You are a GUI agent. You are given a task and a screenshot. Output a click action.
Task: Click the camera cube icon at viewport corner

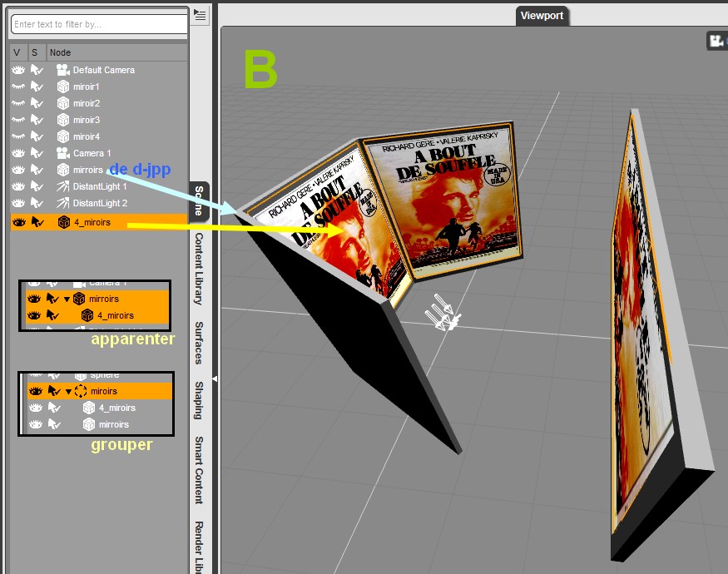click(716, 41)
